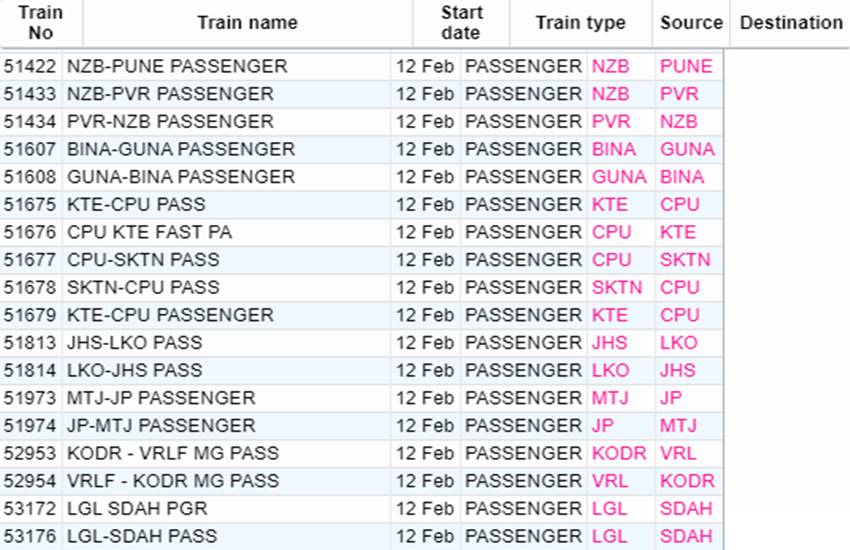Open JHS destination link of train 51814

678,370
